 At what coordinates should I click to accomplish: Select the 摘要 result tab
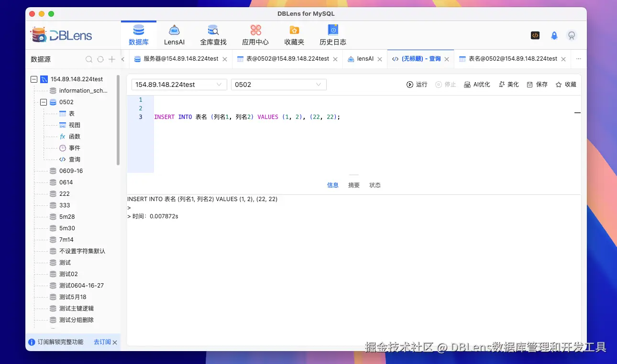point(354,185)
